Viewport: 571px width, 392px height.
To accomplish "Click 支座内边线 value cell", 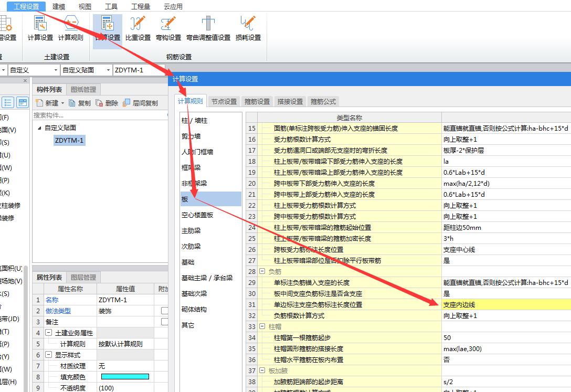I will point(506,305).
